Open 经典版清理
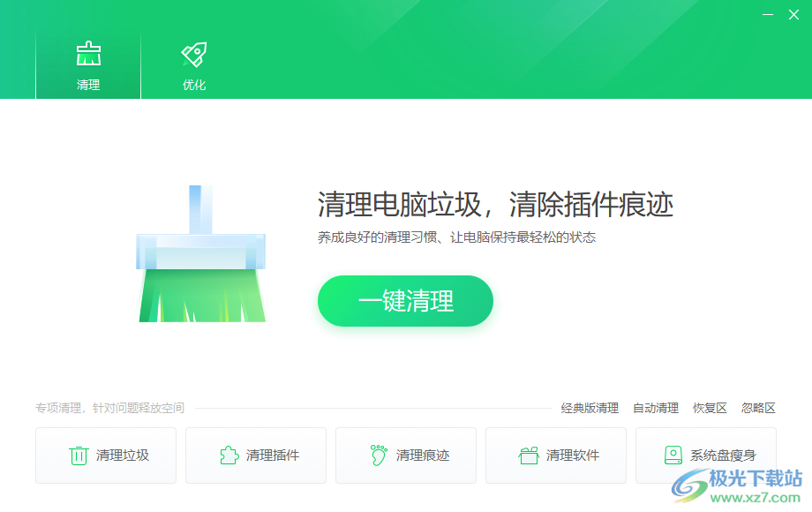 588,408
